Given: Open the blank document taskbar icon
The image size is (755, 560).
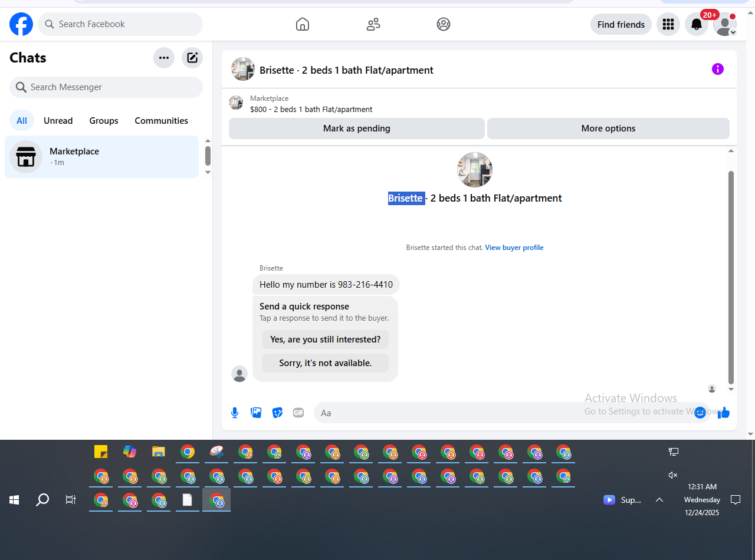Looking at the screenshot, I should 188,500.
